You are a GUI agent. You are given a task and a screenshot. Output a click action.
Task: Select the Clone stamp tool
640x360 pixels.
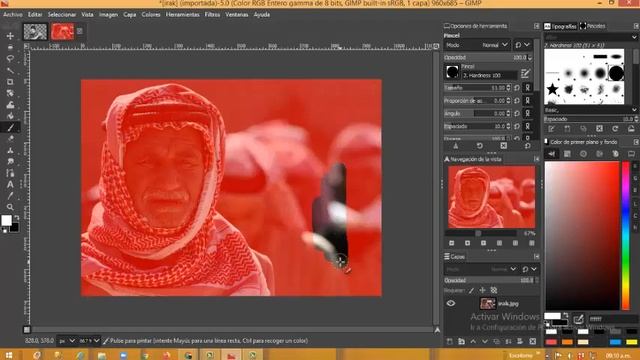[x=10, y=150]
